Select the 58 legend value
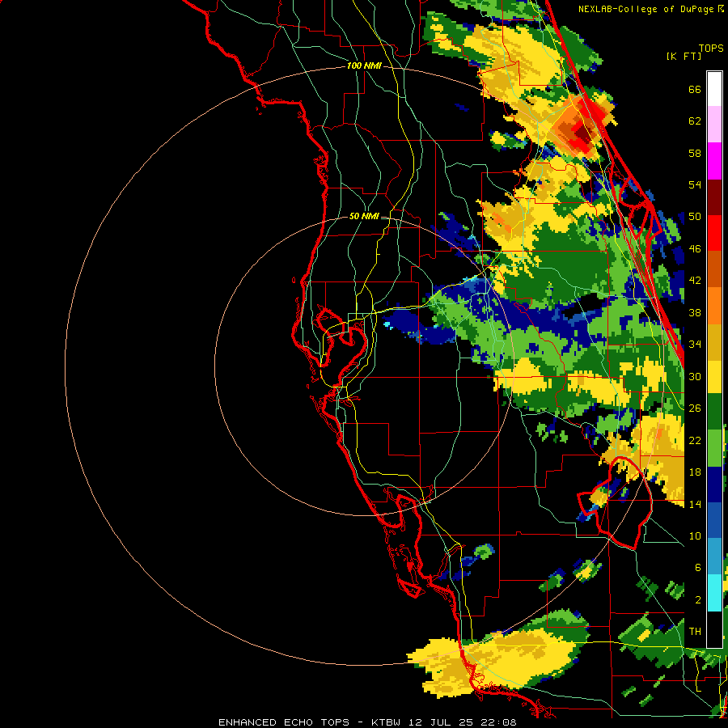This screenshot has width=728, height=728. point(695,153)
